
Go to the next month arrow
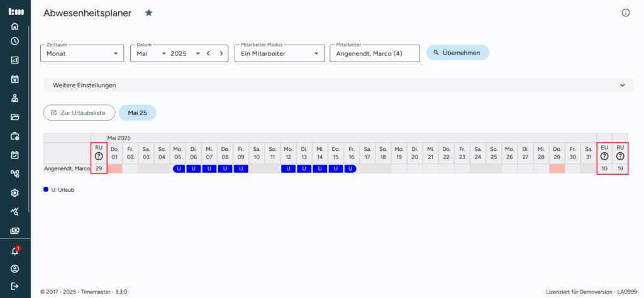[x=221, y=53]
